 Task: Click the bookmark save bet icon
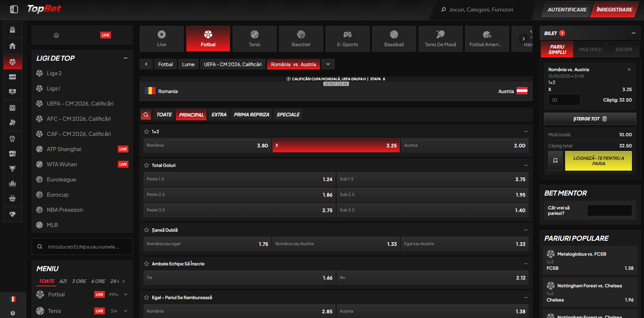(555, 161)
